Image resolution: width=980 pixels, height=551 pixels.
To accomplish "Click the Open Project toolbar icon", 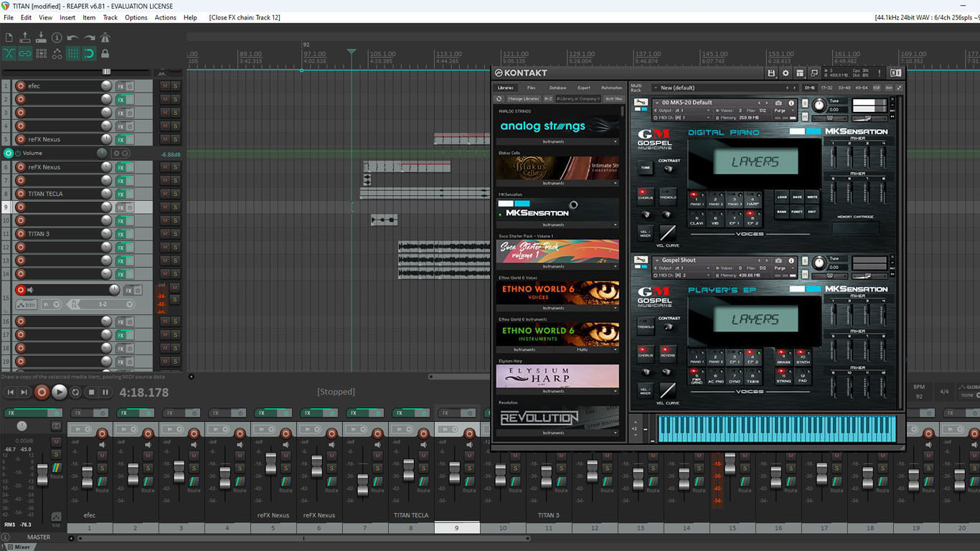I will [x=25, y=37].
